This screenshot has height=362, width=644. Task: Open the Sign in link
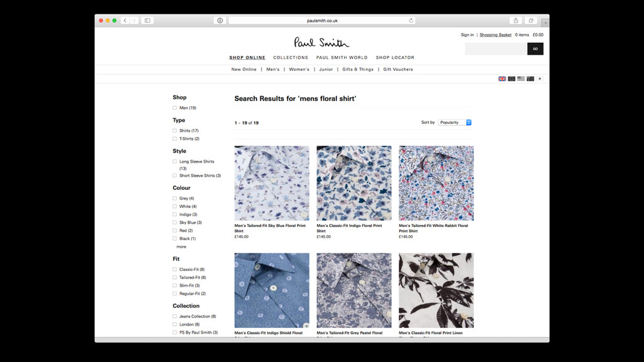click(467, 35)
